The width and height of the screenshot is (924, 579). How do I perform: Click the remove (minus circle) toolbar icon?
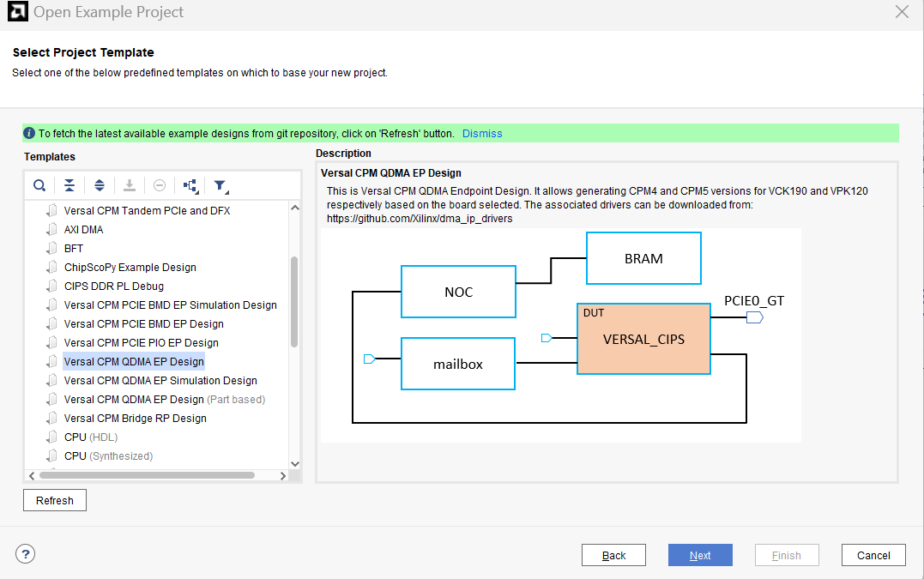[159, 185]
